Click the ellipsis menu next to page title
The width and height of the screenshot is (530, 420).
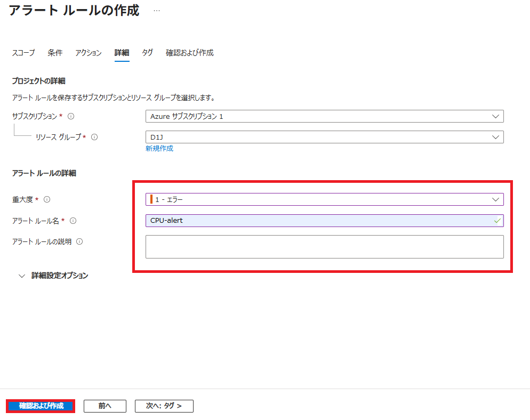tap(156, 11)
